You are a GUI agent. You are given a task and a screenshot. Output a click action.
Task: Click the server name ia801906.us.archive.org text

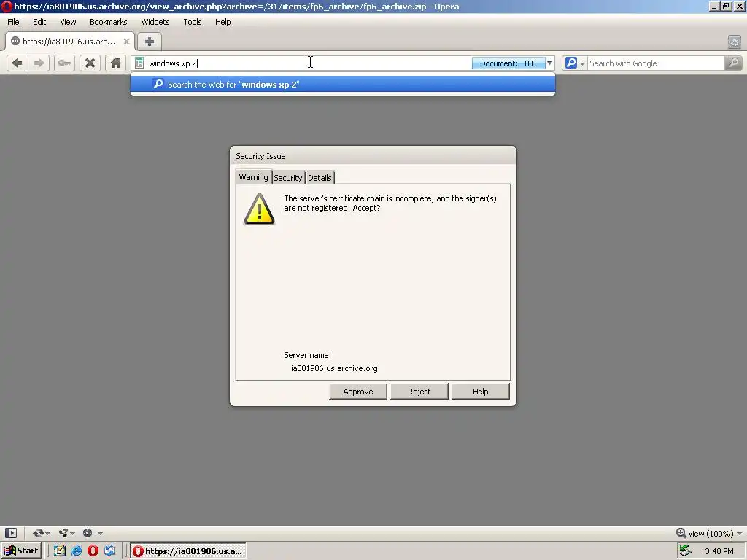[x=334, y=368]
